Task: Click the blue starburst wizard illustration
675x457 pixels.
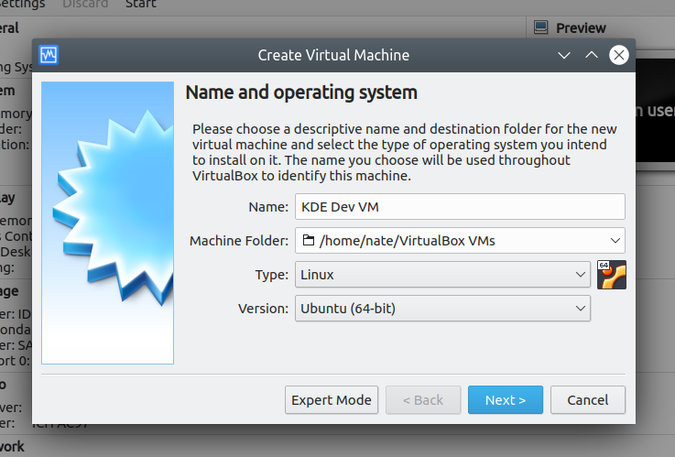Action: pyautogui.click(x=109, y=223)
